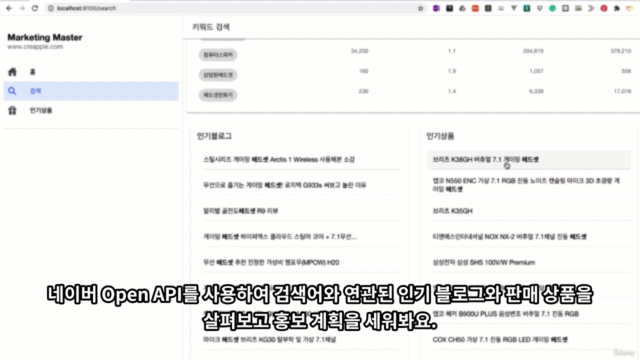Image resolution: width=640 pixels, height=360 pixels.
Task: Click the 인기상품 section heading in content
Action: point(440,136)
